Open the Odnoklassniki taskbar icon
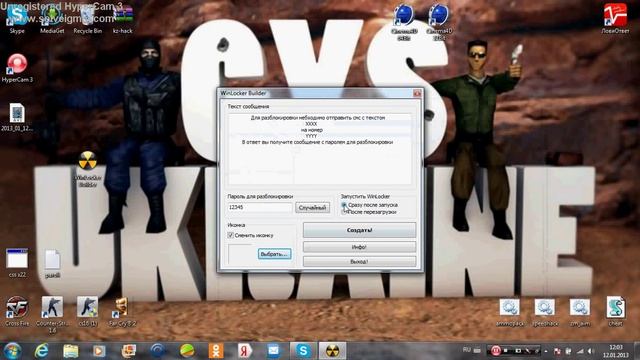This screenshot has height=360, width=640. coord(216,351)
